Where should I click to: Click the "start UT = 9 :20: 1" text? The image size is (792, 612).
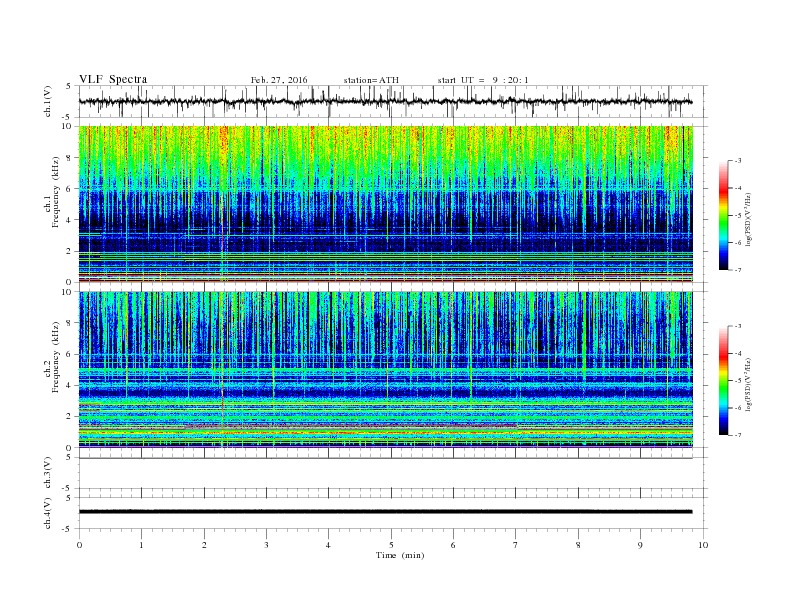click(483, 80)
